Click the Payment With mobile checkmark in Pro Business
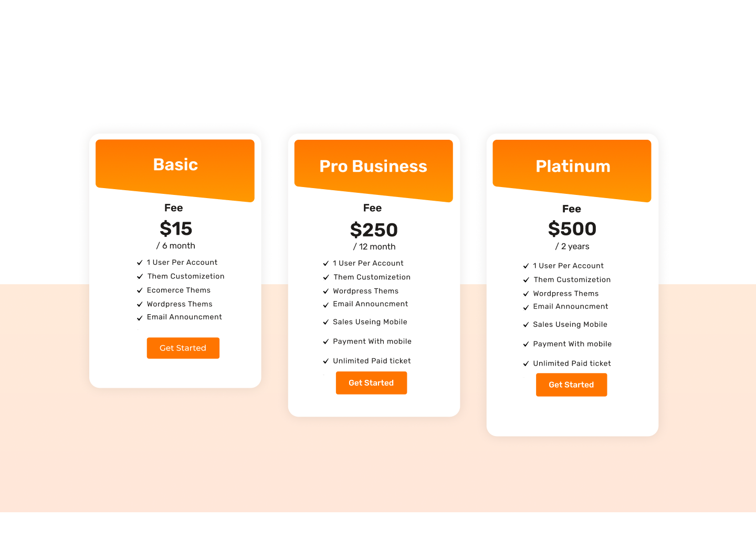Image resolution: width=756 pixels, height=538 pixels. point(325,342)
